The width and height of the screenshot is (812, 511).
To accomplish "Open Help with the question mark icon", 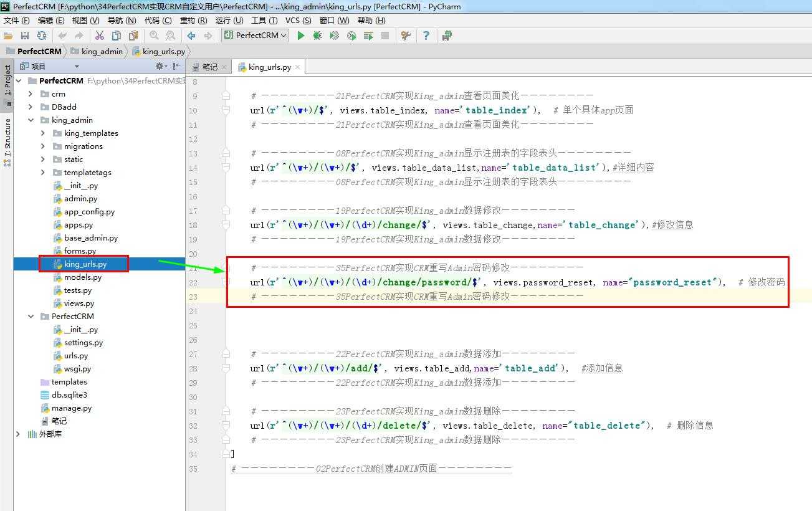I will click(426, 36).
